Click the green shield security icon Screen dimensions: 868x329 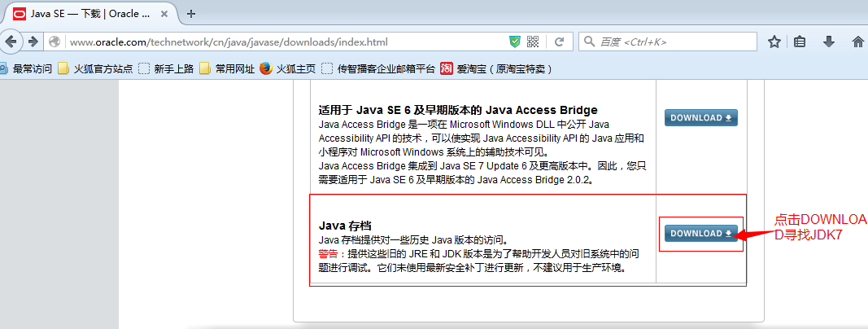pyautogui.click(x=515, y=42)
